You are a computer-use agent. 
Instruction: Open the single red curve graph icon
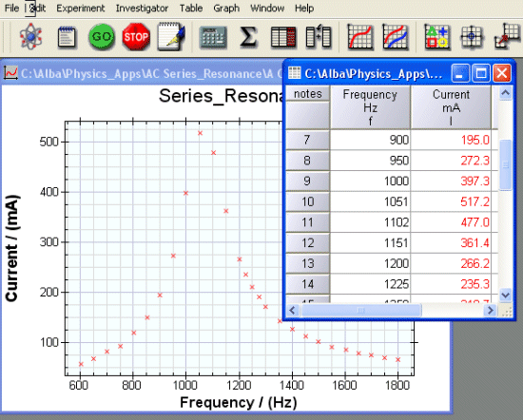360,36
